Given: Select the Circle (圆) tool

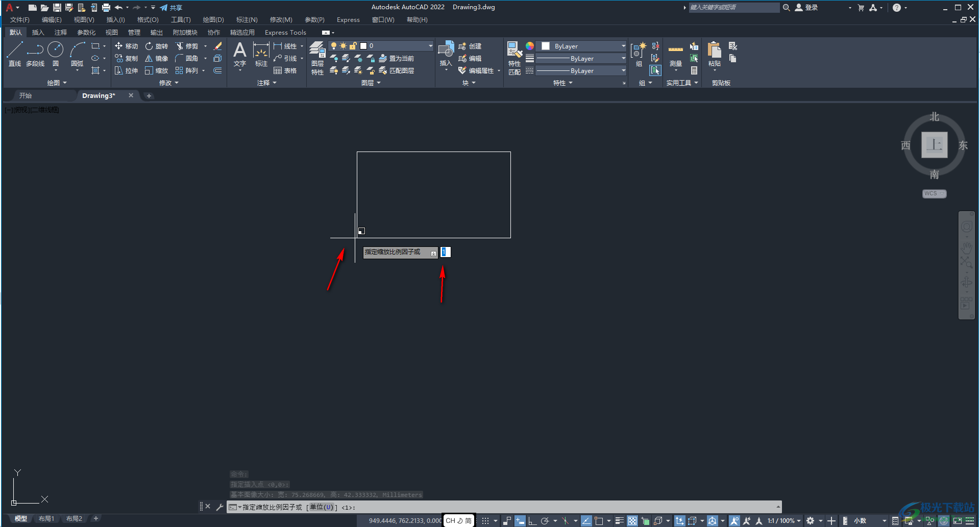Looking at the screenshot, I should click(x=55, y=54).
